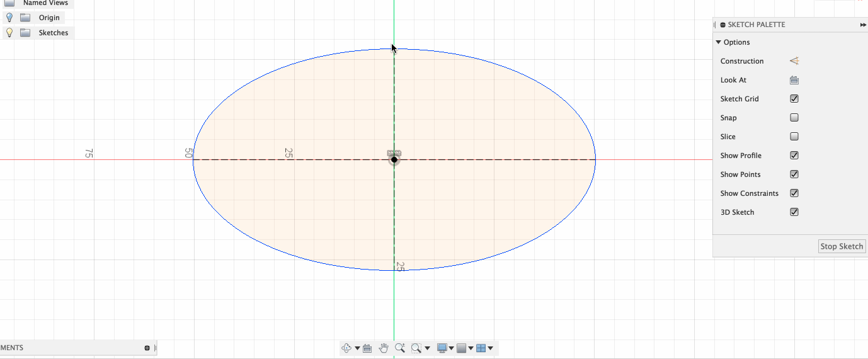The image size is (868, 359).
Task: Click the Stop Sketch button
Action: (x=842, y=246)
